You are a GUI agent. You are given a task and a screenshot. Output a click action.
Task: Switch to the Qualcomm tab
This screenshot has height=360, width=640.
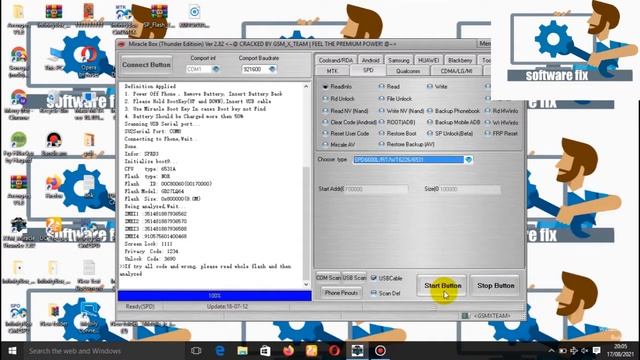408,71
